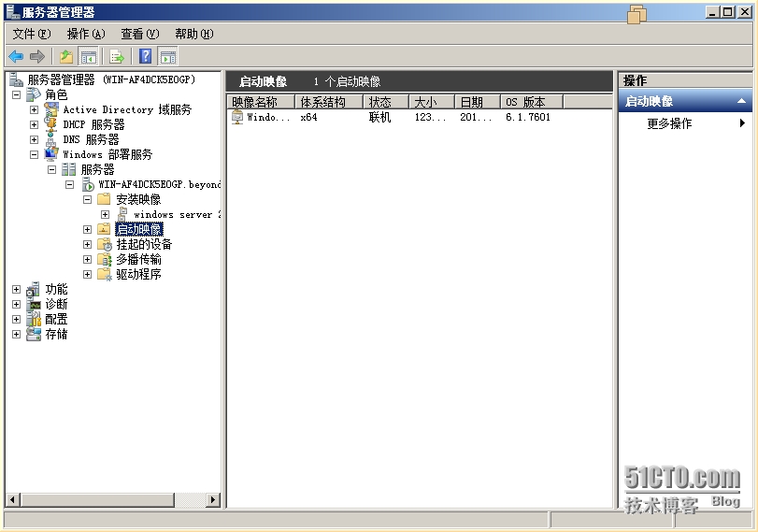Select the 安装映像 tree item
This screenshot has height=532, width=758.
point(138,199)
